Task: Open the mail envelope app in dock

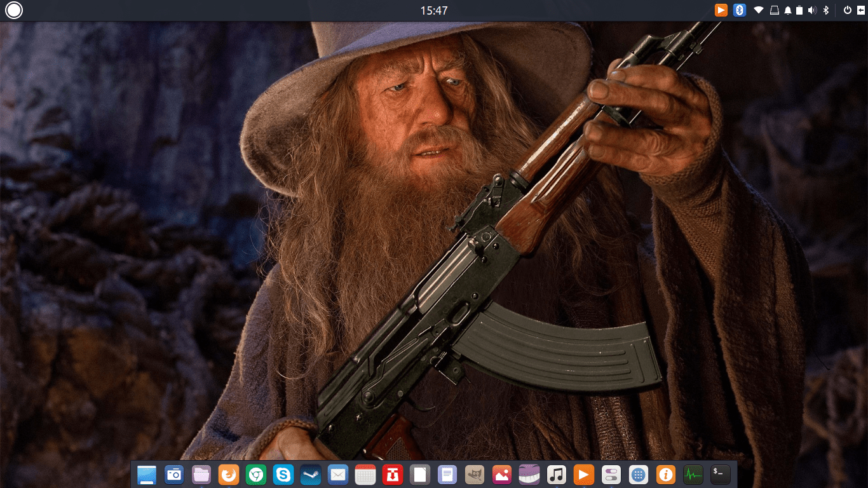Action: (x=338, y=474)
